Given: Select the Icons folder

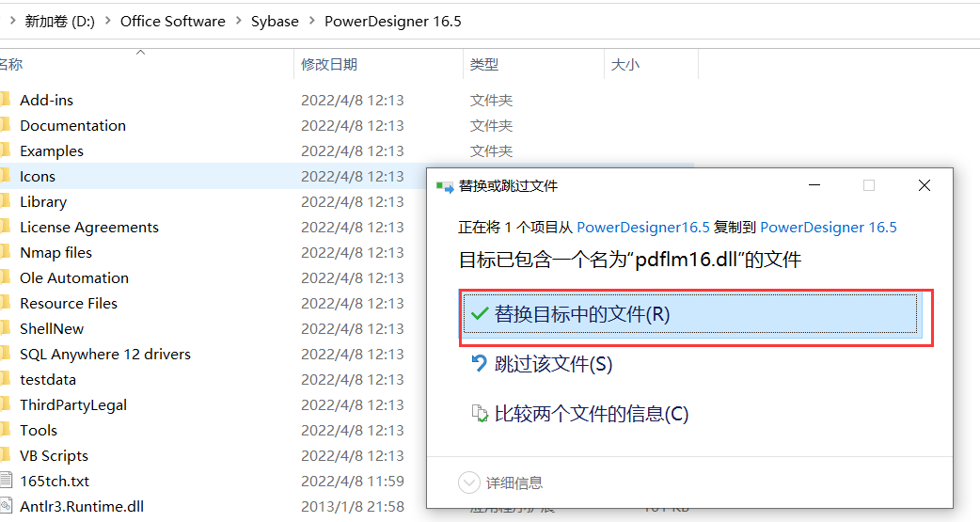Looking at the screenshot, I should click(x=38, y=176).
